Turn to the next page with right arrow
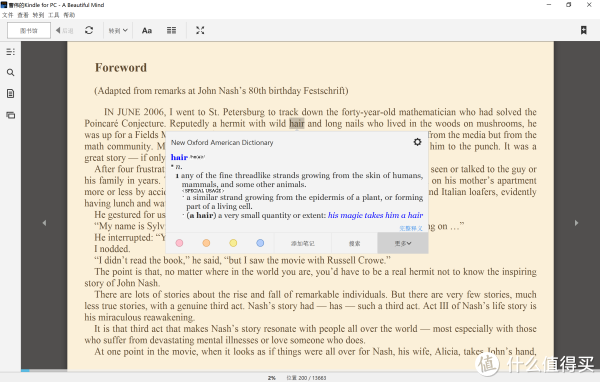Image resolution: width=600 pixels, height=382 pixels. click(576, 223)
